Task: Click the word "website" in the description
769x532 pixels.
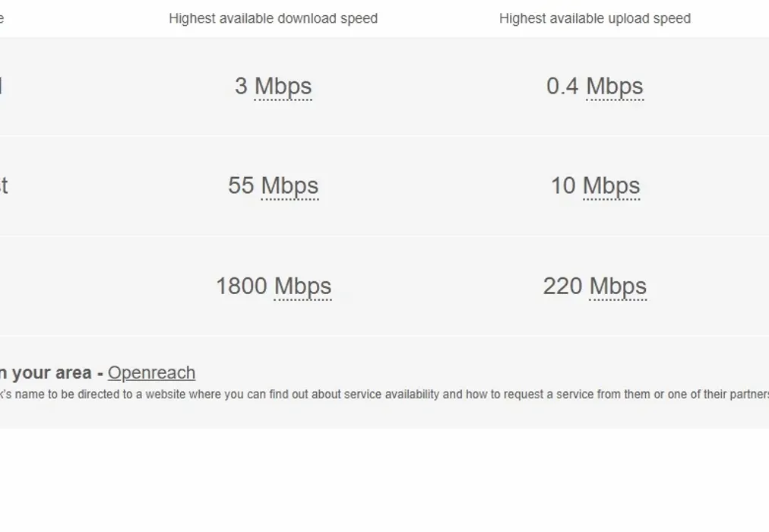Action: point(166,394)
